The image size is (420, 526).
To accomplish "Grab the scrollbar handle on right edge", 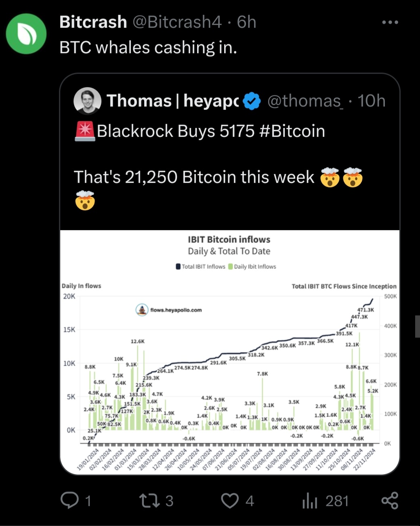I will 417,326.
